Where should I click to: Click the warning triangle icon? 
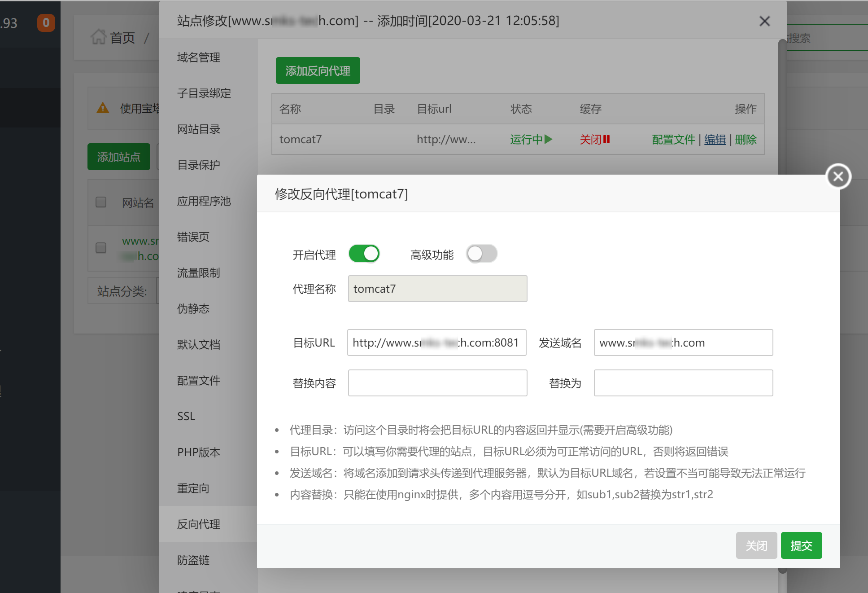(103, 108)
